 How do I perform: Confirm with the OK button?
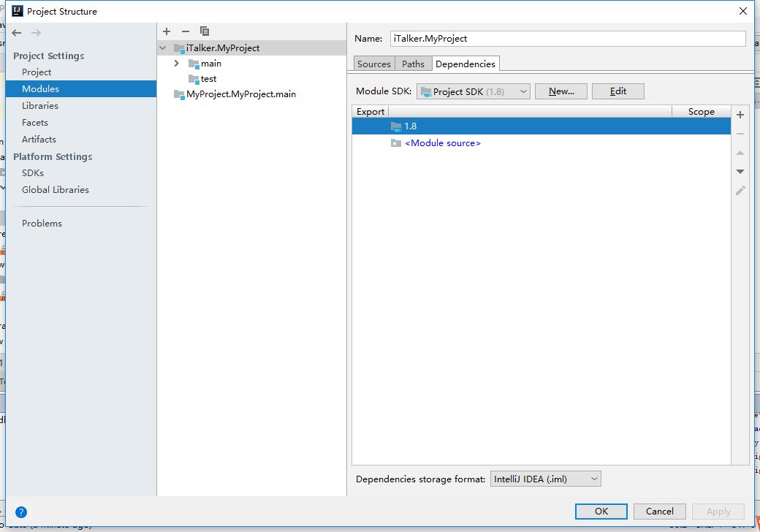coord(601,511)
